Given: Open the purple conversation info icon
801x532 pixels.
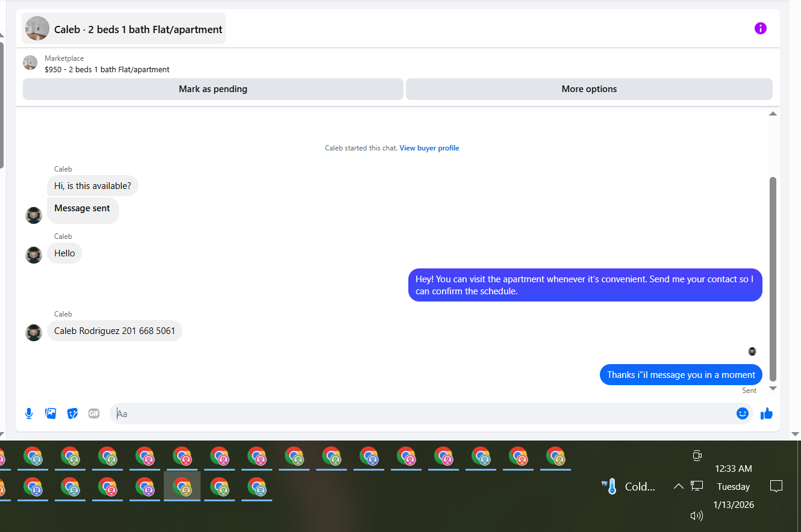Looking at the screenshot, I should pyautogui.click(x=761, y=28).
